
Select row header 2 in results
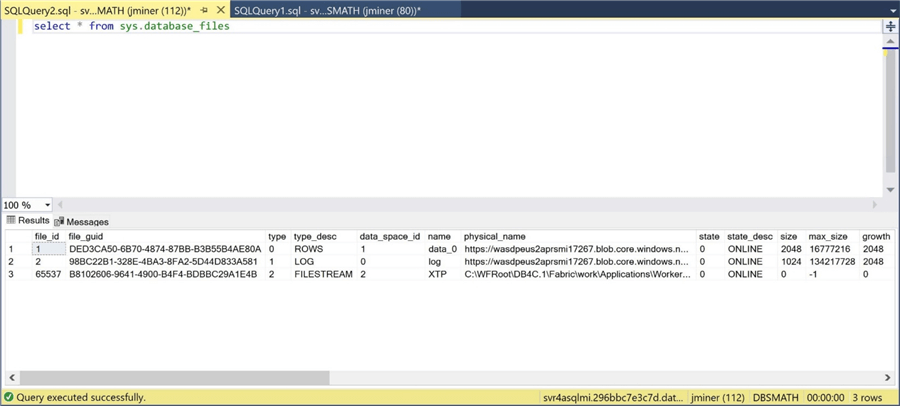point(19,262)
